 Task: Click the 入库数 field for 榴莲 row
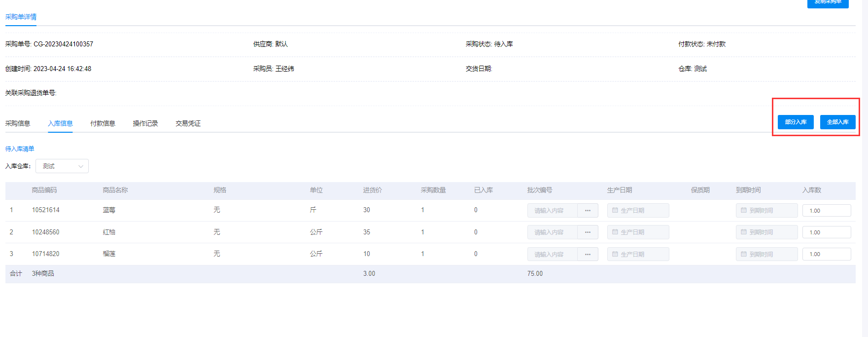827,255
